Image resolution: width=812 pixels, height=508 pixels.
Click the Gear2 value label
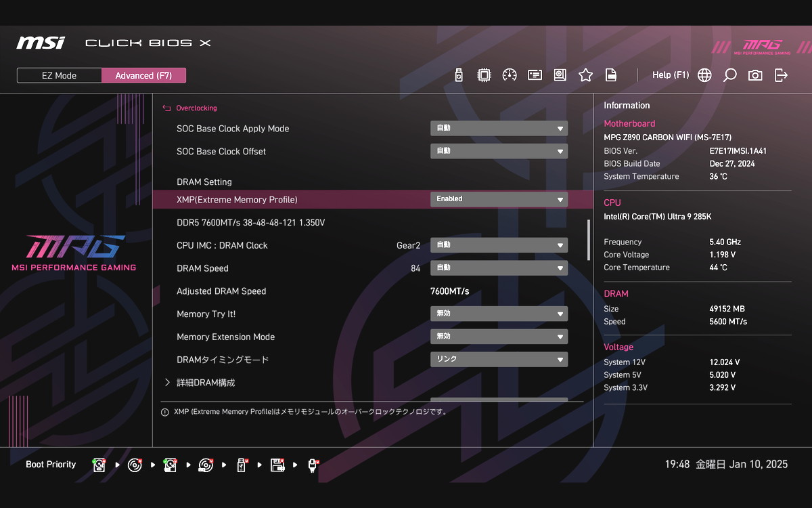pyautogui.click(x=408, y=246)
